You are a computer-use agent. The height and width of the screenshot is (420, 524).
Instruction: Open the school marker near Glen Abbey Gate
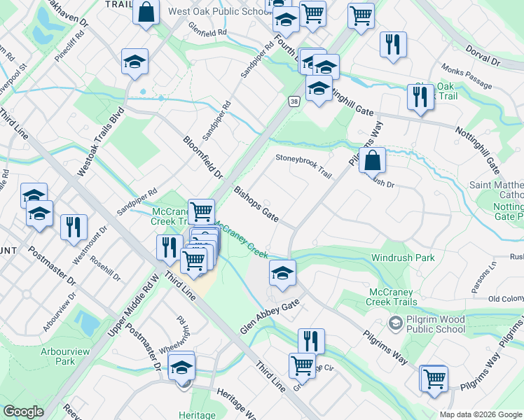point(282,274)
